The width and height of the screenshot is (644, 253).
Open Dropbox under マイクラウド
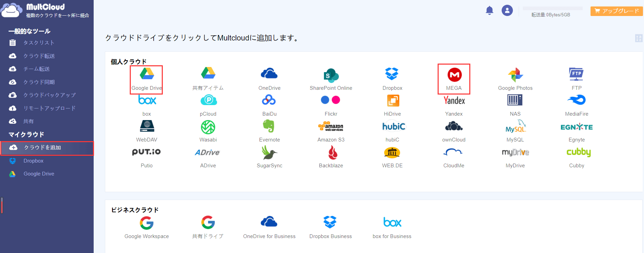click(33, 161)
